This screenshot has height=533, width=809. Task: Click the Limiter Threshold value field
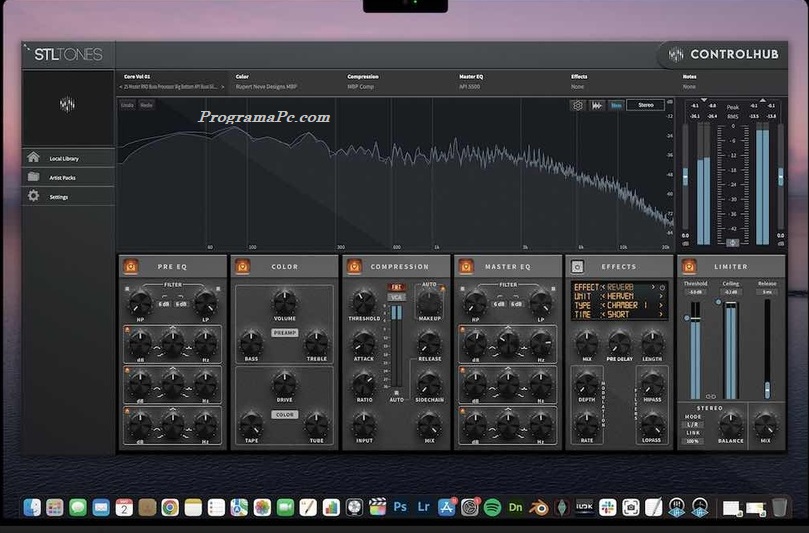(695, 292)
